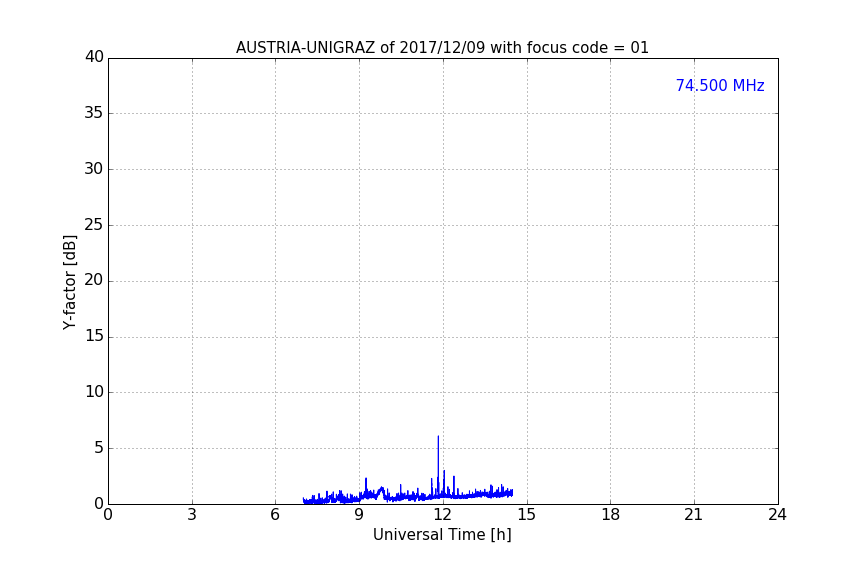Click the x-axis tick label 6
Image resolution: width=864 pixels, height=576 pixels.
tap(275, 515)
